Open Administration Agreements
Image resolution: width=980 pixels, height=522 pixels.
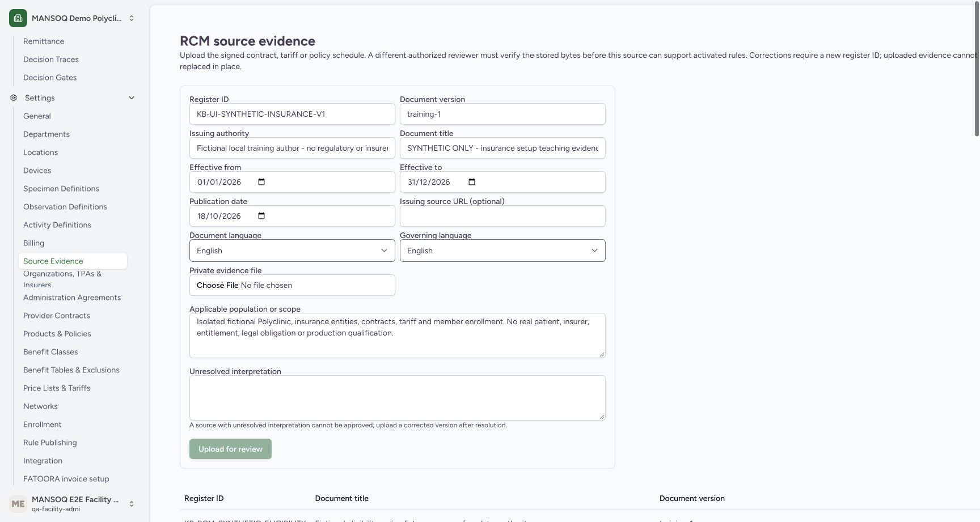(72, 298)
